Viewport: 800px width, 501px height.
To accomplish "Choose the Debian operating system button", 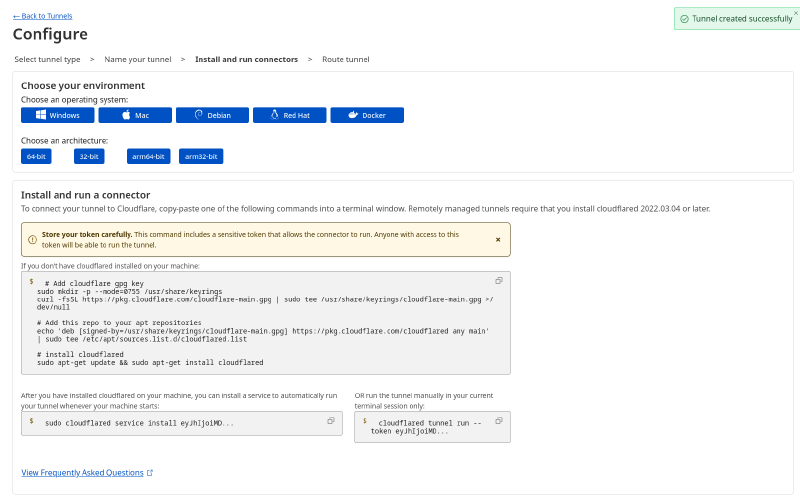I will coord(212,115).
